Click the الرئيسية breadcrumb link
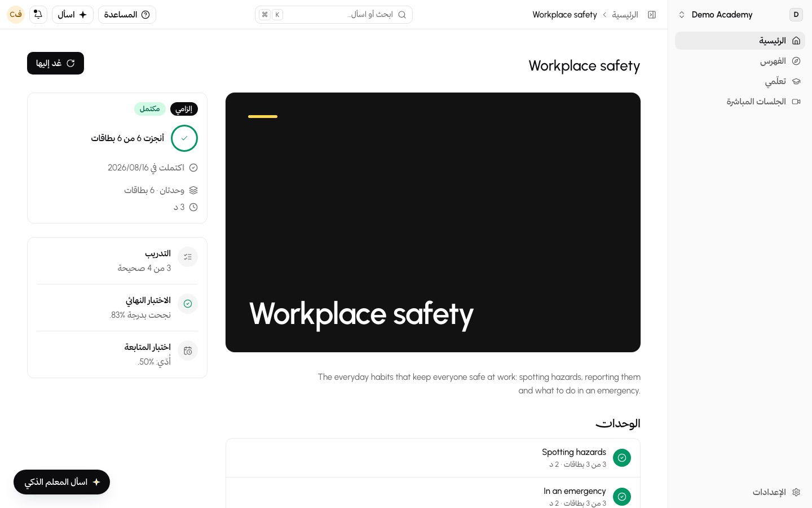The image size is (812, 508). pyautogui.click(x=625, y=15)
